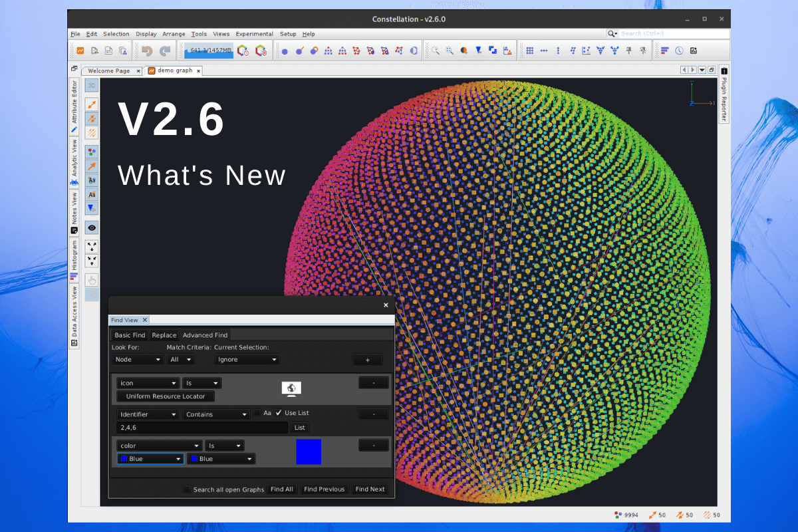Click the 2,4,6 identifier text field
The width and height of the screenshot is (798, 532).
[202, 428]
